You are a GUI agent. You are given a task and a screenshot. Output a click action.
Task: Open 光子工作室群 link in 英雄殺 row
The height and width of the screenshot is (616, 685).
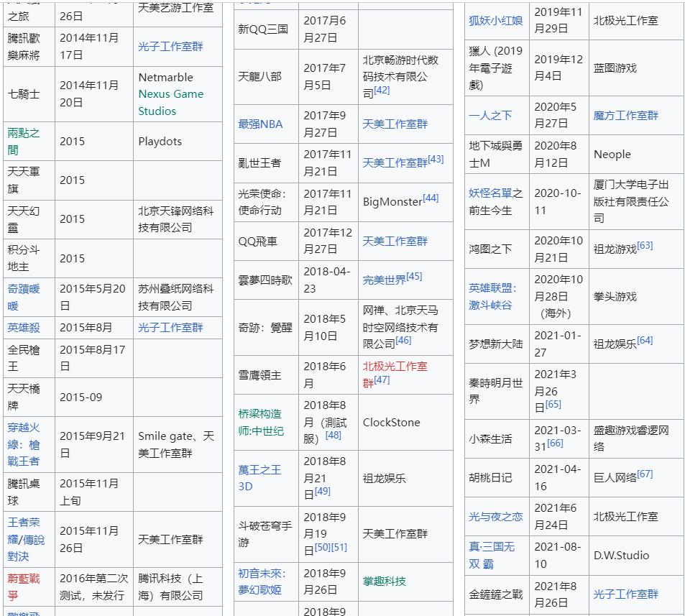pos(170,327)
